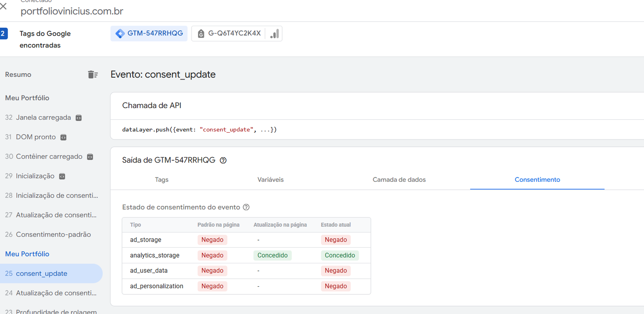Image resolution: width=644 pixels, height=314 pixels.
Task: Select the G-Q6T4YC2K4X tag chip
Action: pos(229,33)
